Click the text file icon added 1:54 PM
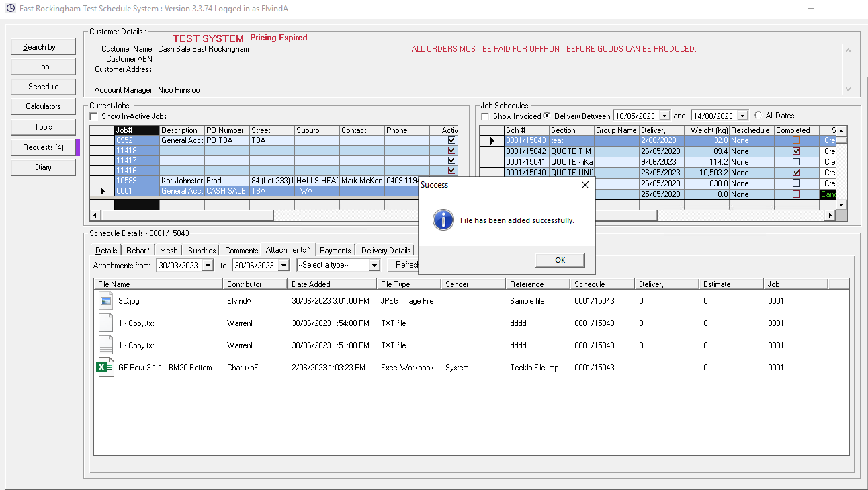The image size is (868, 490). [105, 323]
